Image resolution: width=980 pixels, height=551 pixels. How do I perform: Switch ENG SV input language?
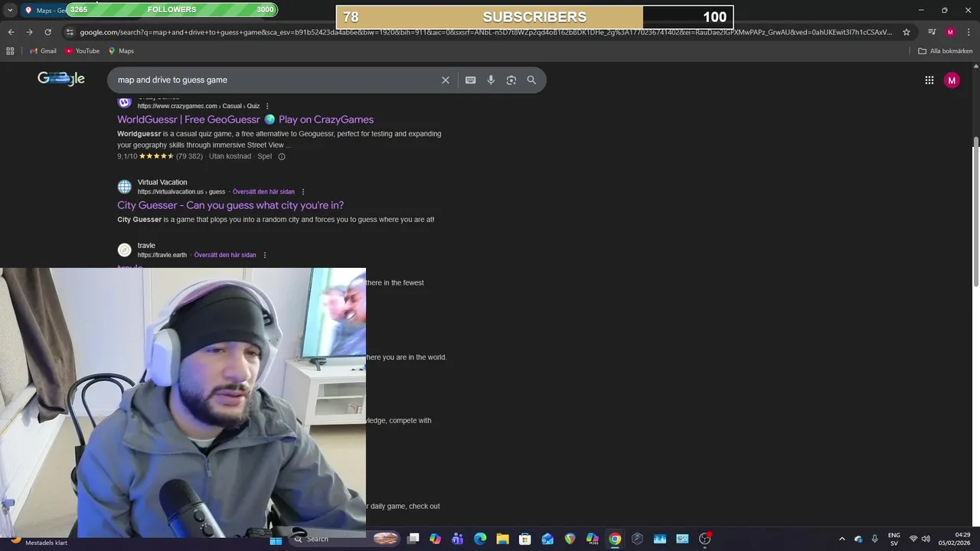(894, 539)
